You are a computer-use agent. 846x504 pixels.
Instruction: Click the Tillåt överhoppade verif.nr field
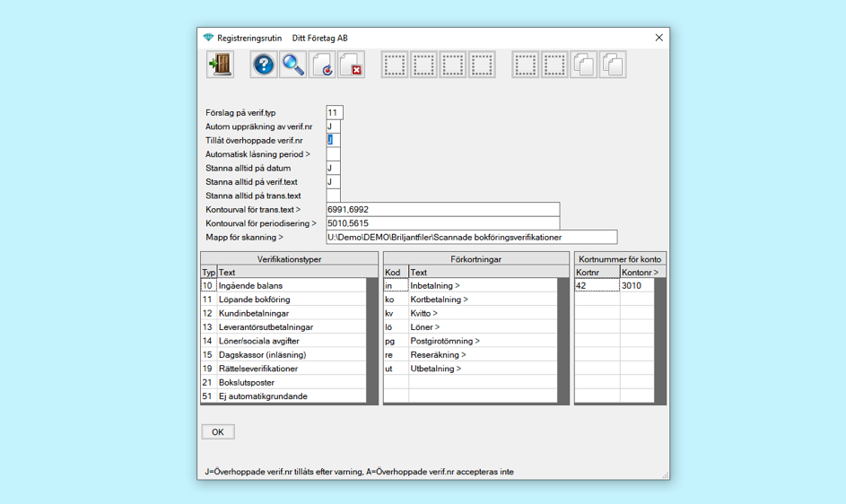[x=333, y=140]
